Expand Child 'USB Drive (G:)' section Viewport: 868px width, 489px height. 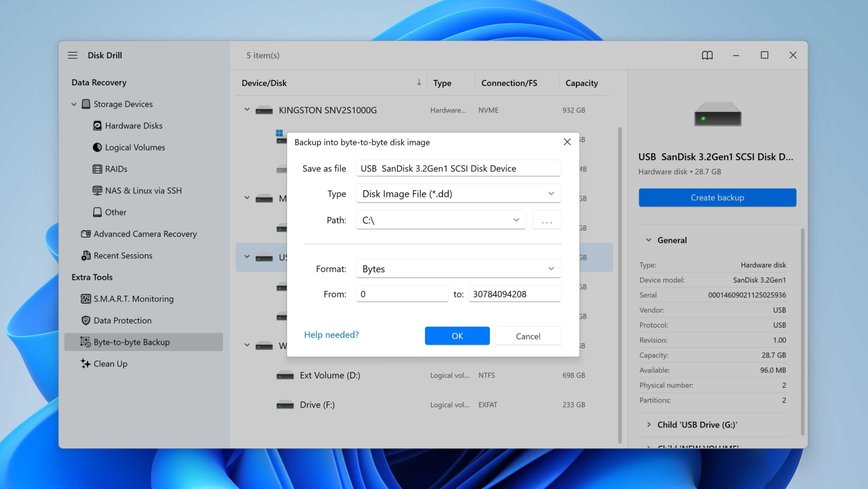point(649,425)
